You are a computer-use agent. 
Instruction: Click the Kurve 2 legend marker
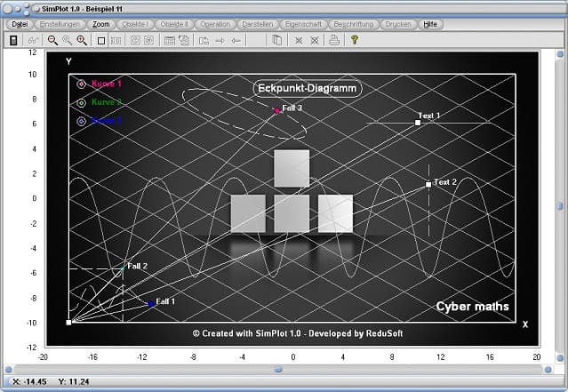82,103
